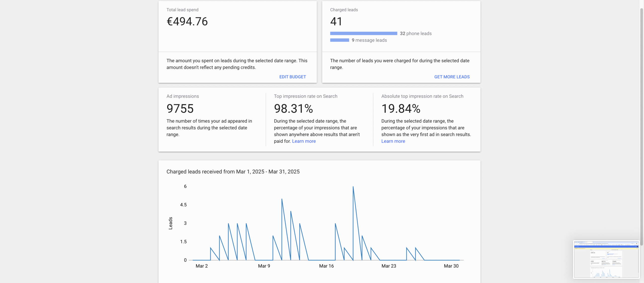Click the screenshot preview thumbnail
This screenshot has height=283, width=644.
606,259
